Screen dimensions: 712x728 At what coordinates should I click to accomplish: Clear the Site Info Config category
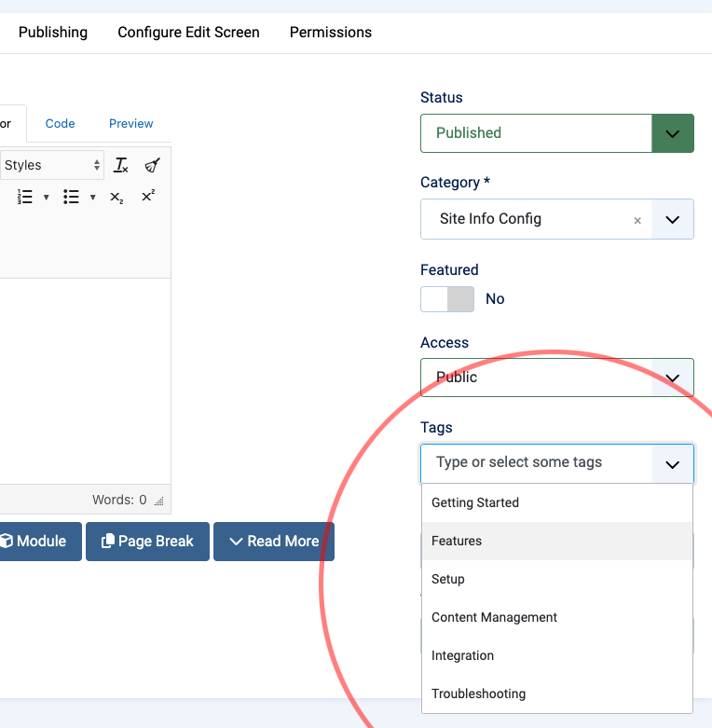click(637, 220)
